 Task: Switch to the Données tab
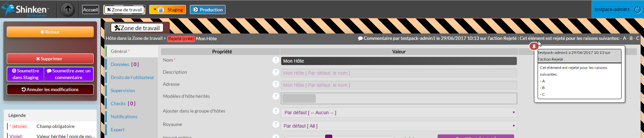(x=125, y=64)
